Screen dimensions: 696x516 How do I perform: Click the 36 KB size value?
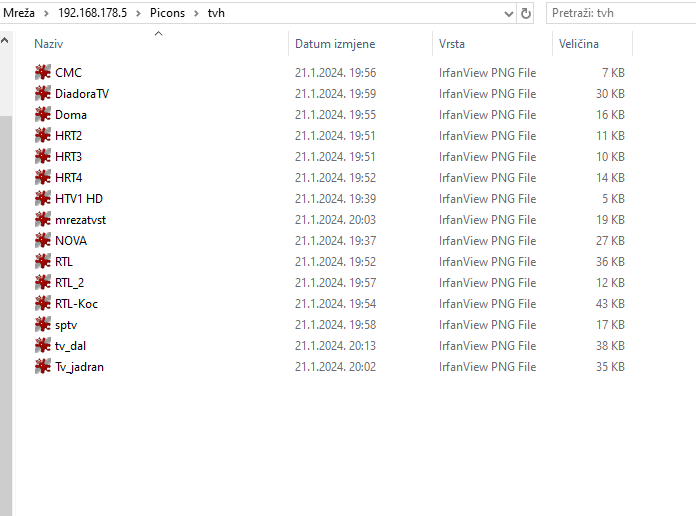click(610, 262)
